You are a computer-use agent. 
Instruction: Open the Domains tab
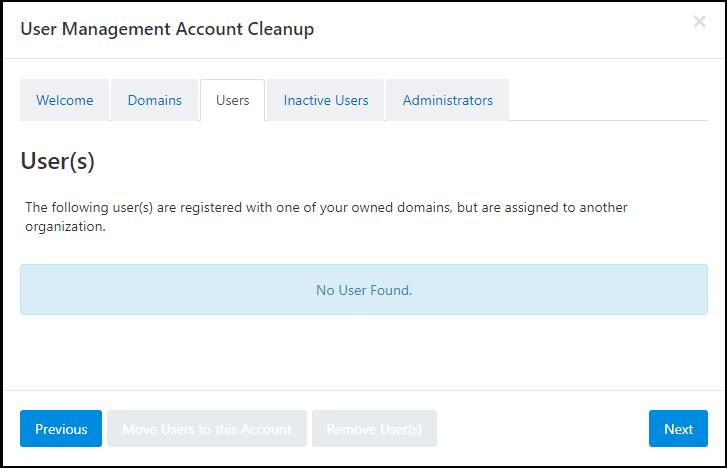(x=154, y=100)
